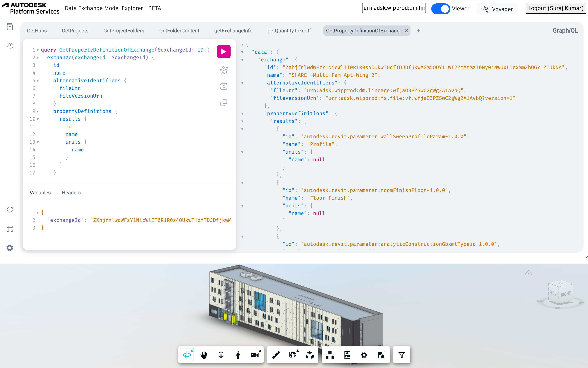Switch to the GetHubs tab
The image size is (588, 368).
pos(37,31)
